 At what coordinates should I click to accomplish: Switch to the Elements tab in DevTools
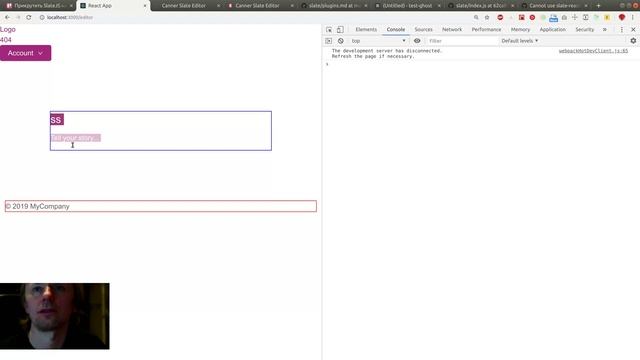[366, 30]
